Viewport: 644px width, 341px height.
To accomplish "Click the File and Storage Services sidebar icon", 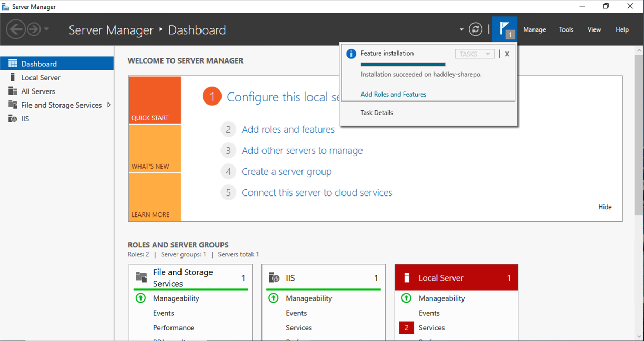I will pyautogui.click(x=13, y=105).
